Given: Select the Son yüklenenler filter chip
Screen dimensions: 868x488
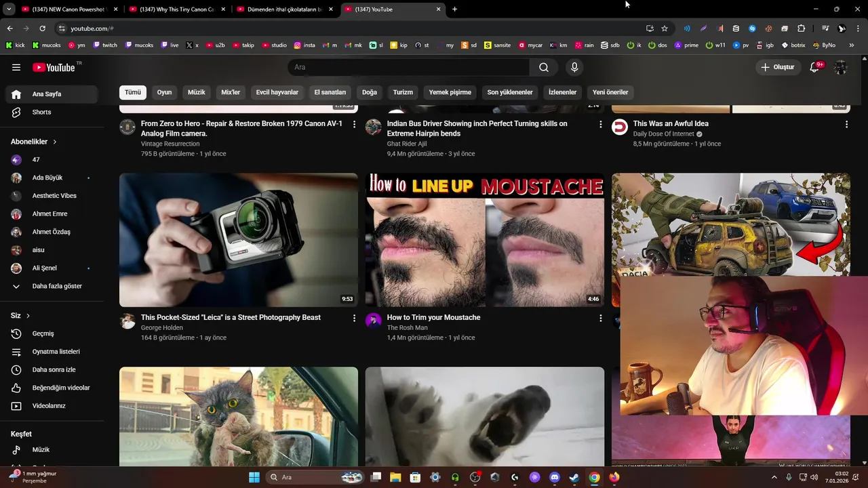Looking at the screenshot, I should click(510, 92).
